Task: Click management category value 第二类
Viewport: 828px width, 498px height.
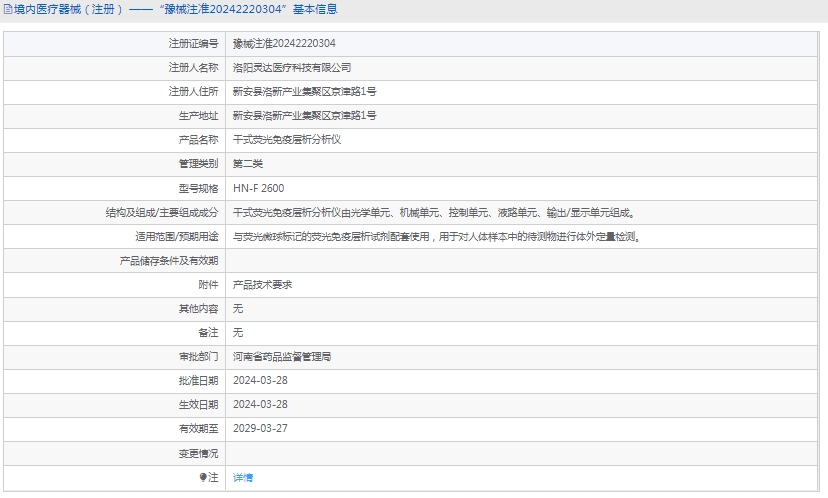Action: pyautogui.click(x=248, y=164)
